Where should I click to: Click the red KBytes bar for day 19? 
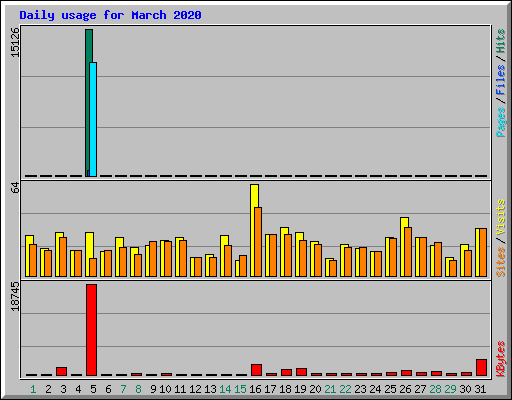click(x=301, y=372)
